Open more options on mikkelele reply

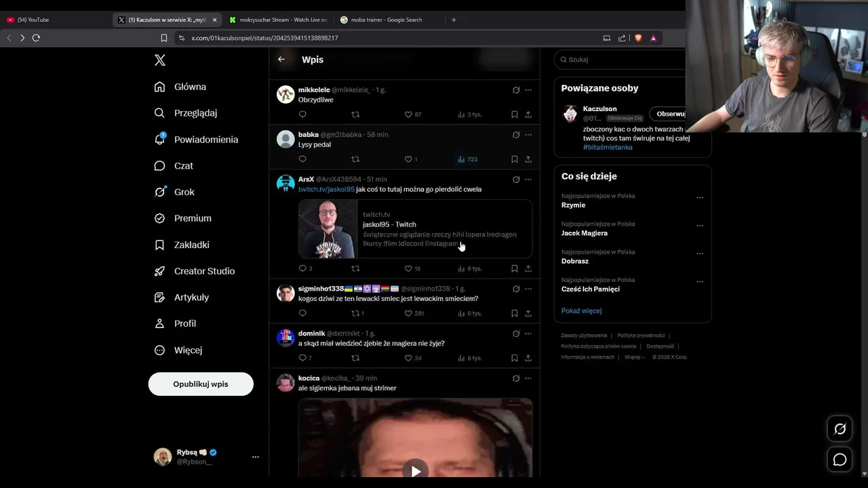tap(528, 90)
